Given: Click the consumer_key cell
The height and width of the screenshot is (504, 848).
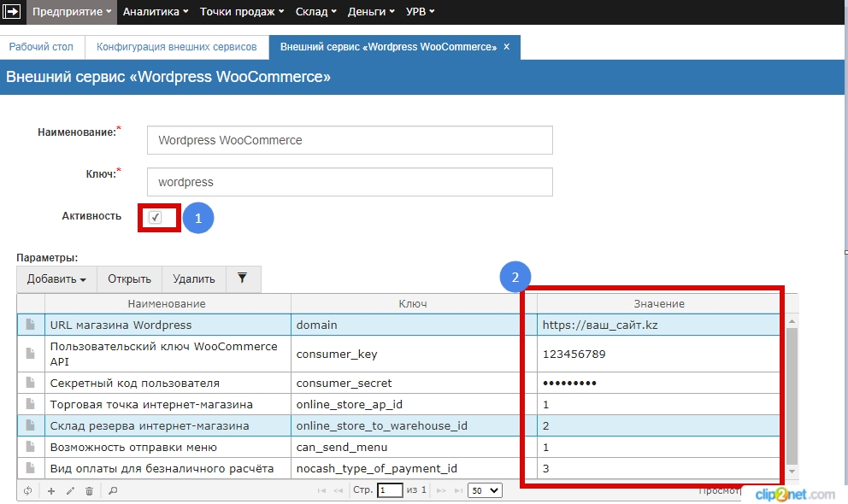Looking at the screenshot, I should [x=414, y=354].
